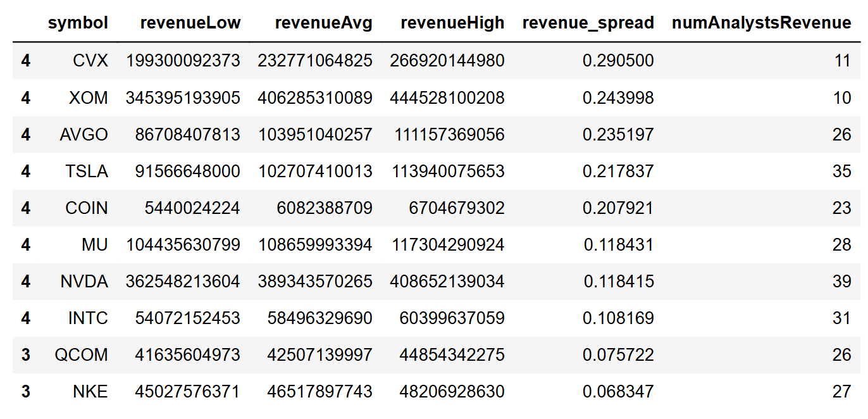Click revenueHigh value 111157369056
Viewport: 868px width, 419px height.
pos(449,134)
